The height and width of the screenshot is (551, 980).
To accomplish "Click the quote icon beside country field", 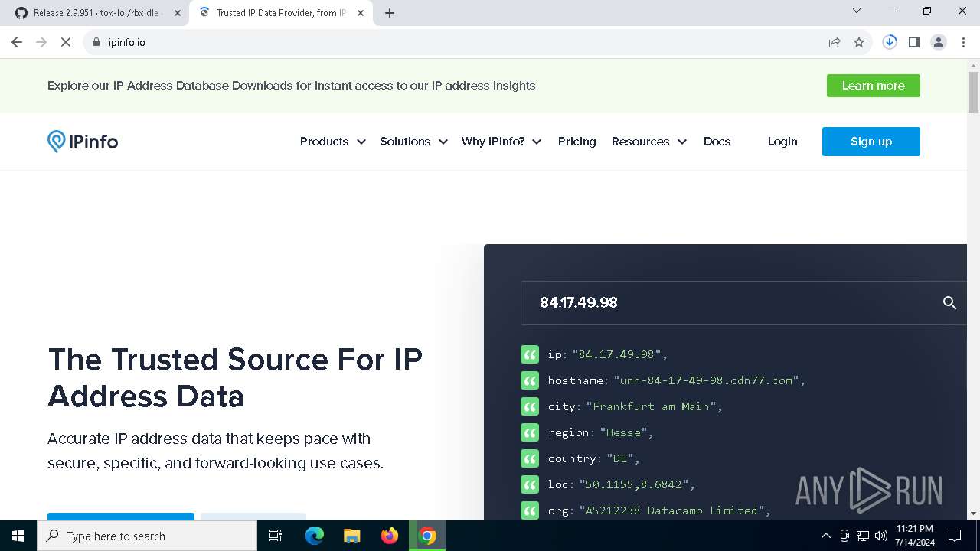I will click(x=530, y=458).
